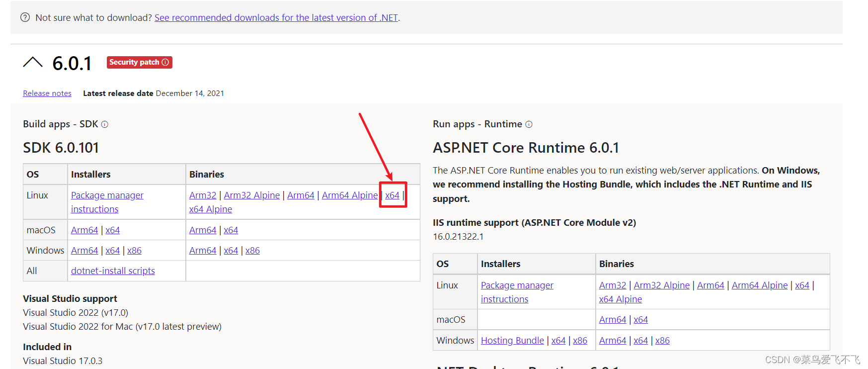Open SDK Linux Package manager instructions
The image size is (868, 369).
tap(107, 202)
